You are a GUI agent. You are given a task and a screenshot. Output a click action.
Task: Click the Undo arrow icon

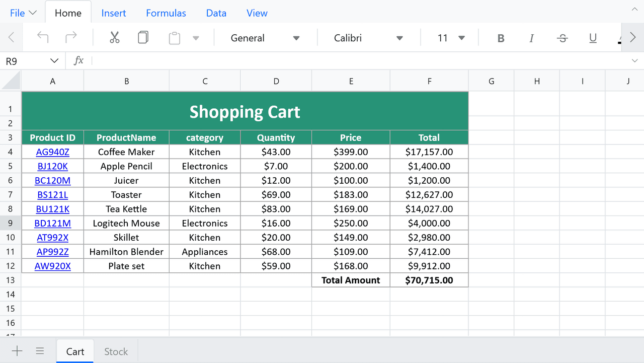click(x=43, y=37)
